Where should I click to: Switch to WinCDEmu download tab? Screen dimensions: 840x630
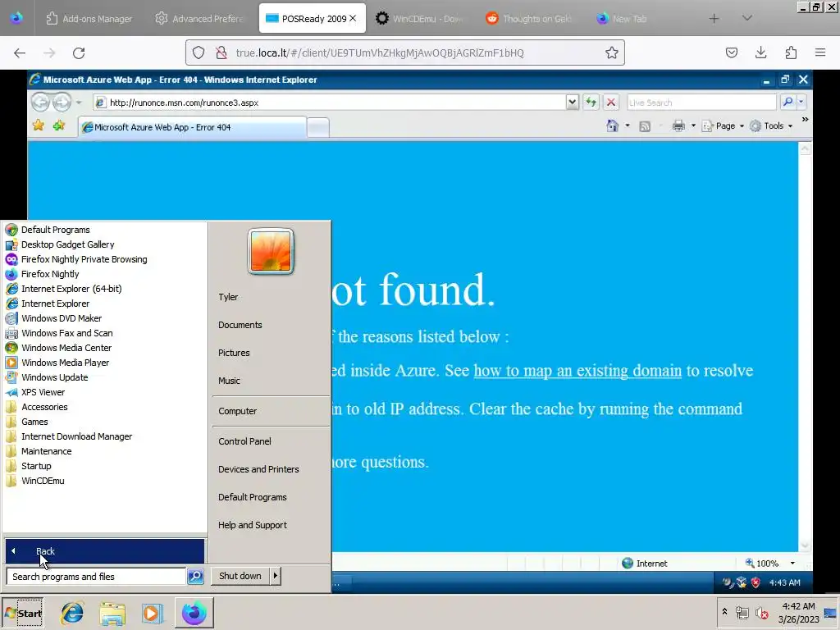[419, 19]
